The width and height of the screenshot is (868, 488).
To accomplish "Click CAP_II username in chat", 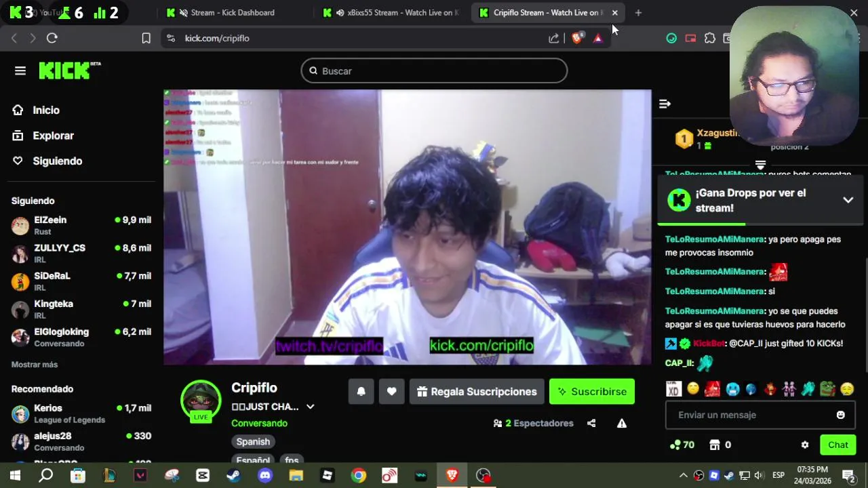I will [x=679, y=363].
